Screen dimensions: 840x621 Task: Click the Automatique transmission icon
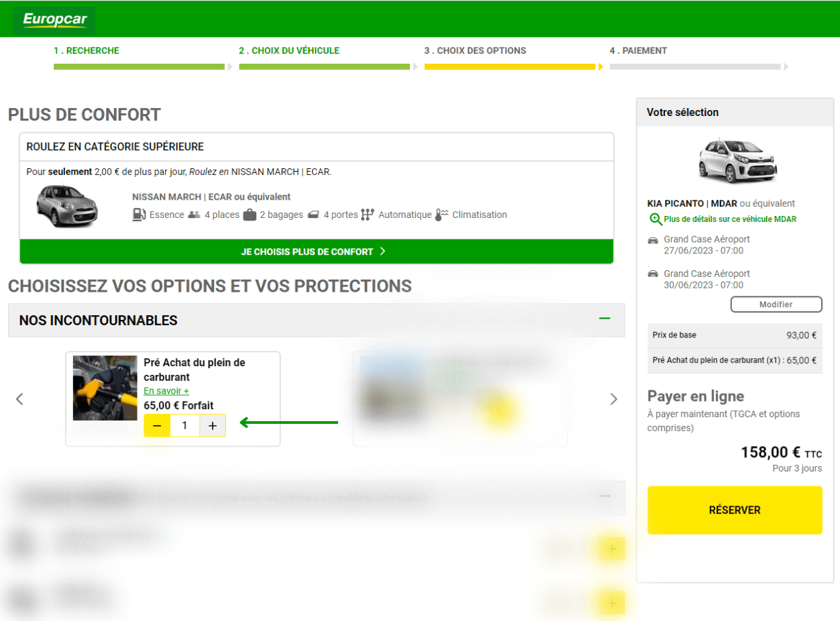368,215
